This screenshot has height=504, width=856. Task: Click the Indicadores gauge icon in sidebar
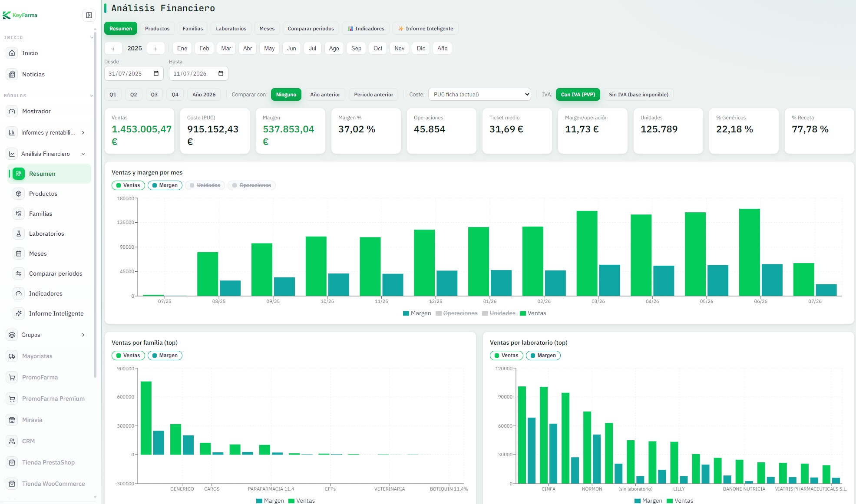click(x=19, y=293)
